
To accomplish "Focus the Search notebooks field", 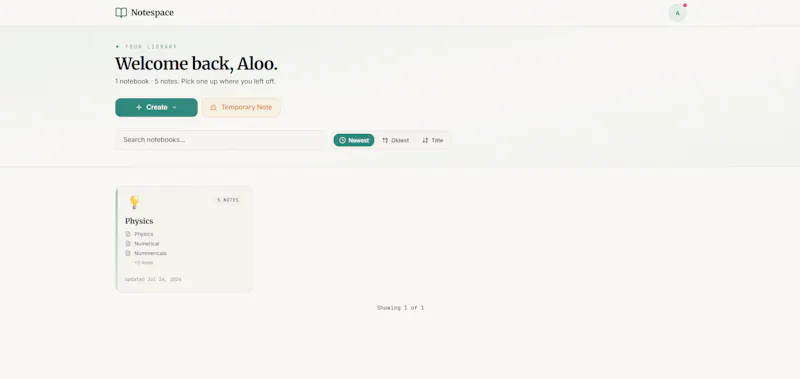I will [x=220, y=140].
